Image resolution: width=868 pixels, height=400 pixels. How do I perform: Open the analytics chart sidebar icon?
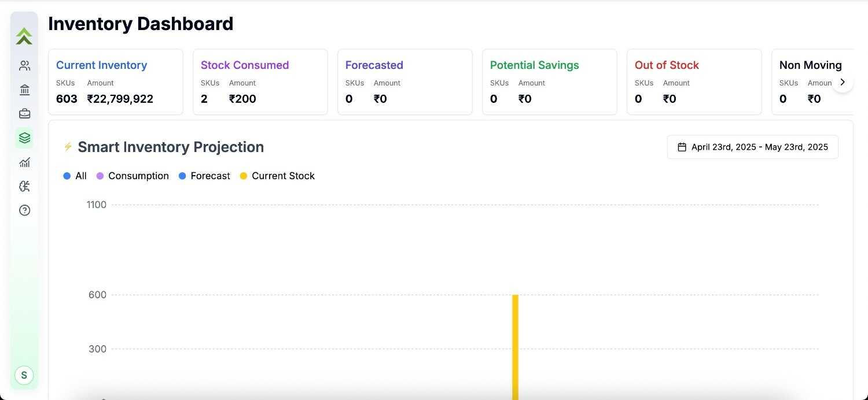click(x=24, y=162)
